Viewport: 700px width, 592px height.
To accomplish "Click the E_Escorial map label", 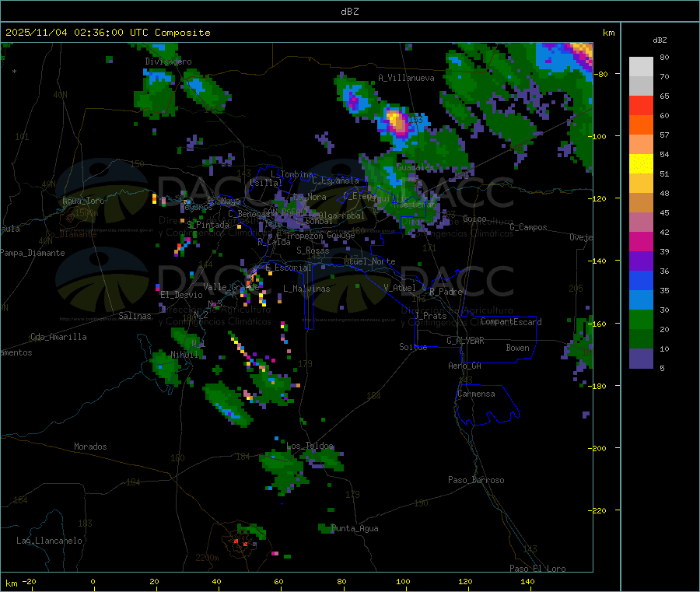I will tap(289, 268).
